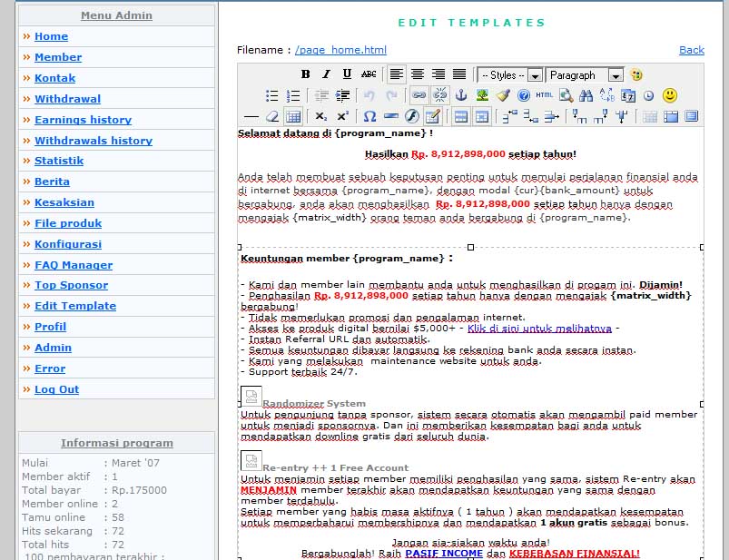Toggle underline formatting button

pos(347,74)
